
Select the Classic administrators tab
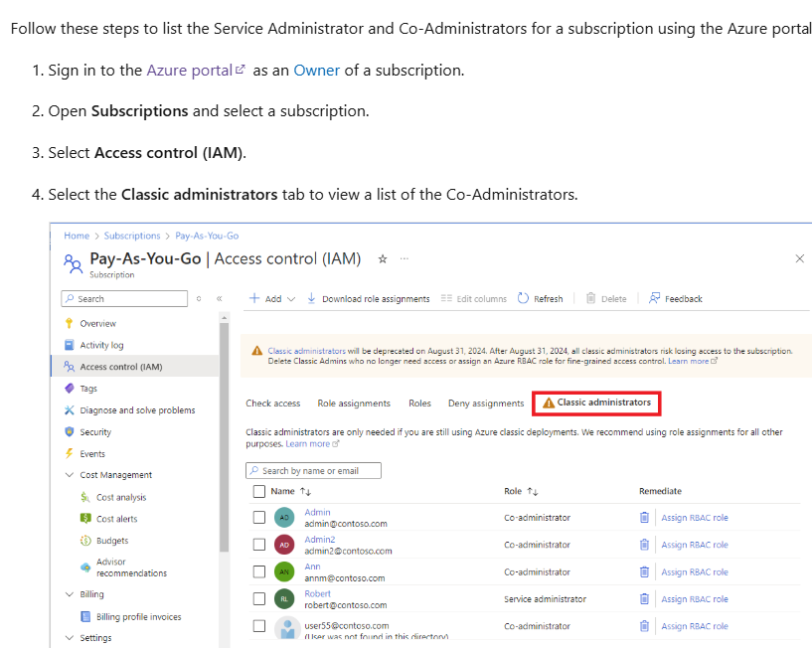coord(596,403)
